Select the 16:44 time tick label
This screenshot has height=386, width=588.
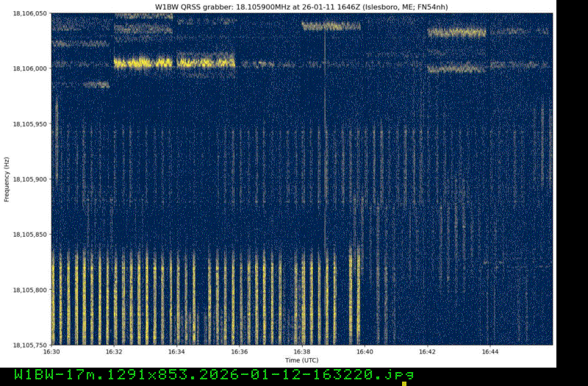490,351
